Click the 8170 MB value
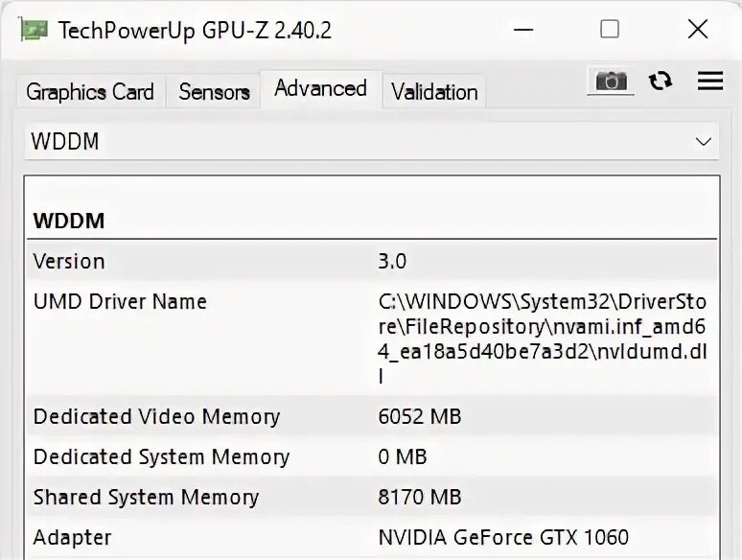The width and height of the screenshot is (742, 560). (x=419, y=497)
